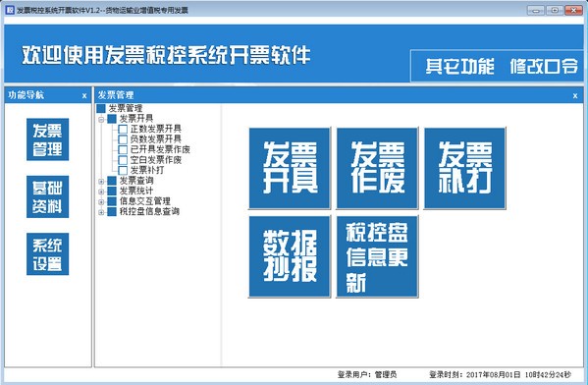Click the 登录时刻 timestamp in the status bar
Image resolution: width=588 pixels, height=385 pixels.
(x=501, y=374)
